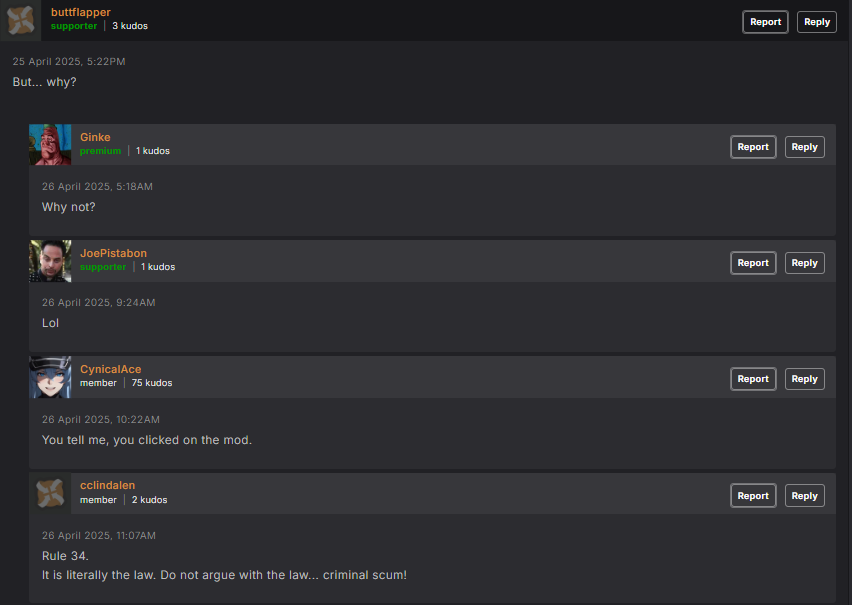
Task: Click buttflapper's default avatar icon
Action: pos(21,20)
